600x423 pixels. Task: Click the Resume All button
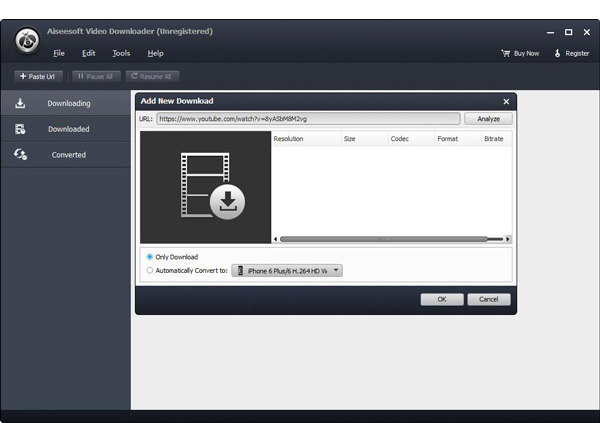pos(152,76)
